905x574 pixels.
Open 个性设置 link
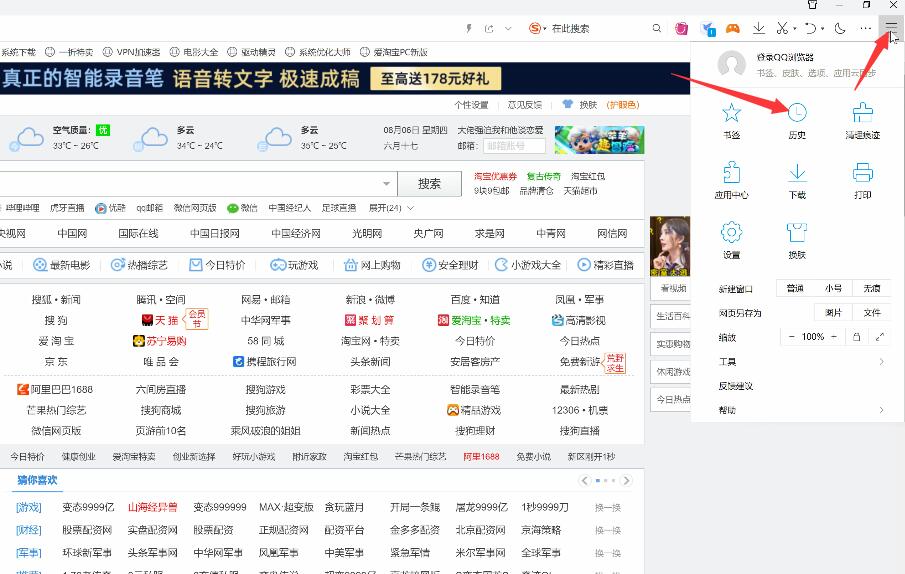click(471, 105)
